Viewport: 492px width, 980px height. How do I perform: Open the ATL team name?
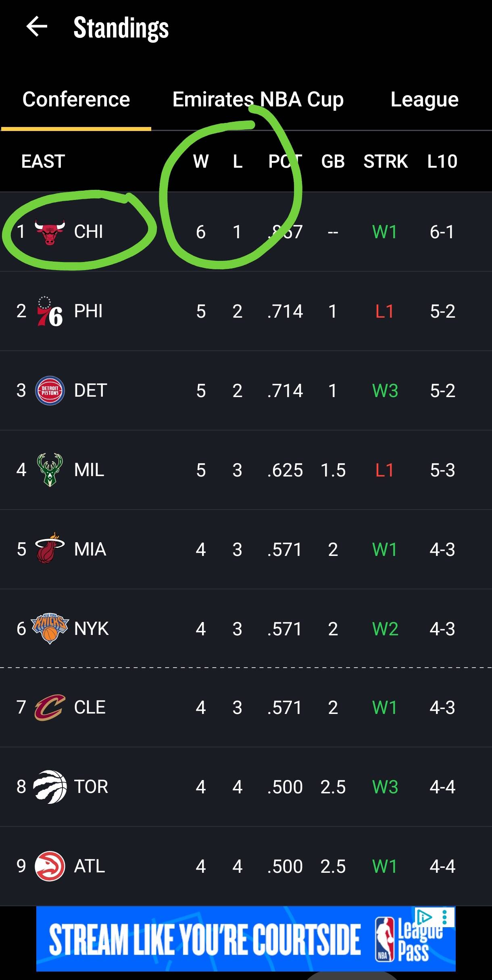tap(90, 866)
